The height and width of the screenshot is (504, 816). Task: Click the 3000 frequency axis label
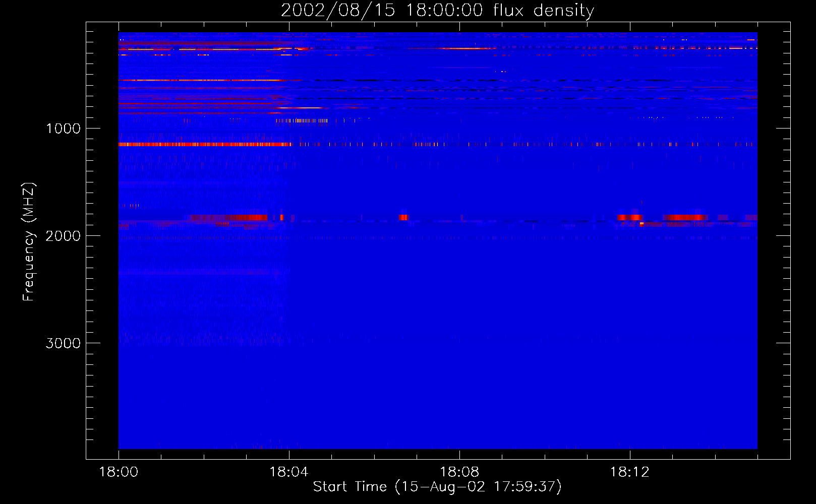click(64, 343)
